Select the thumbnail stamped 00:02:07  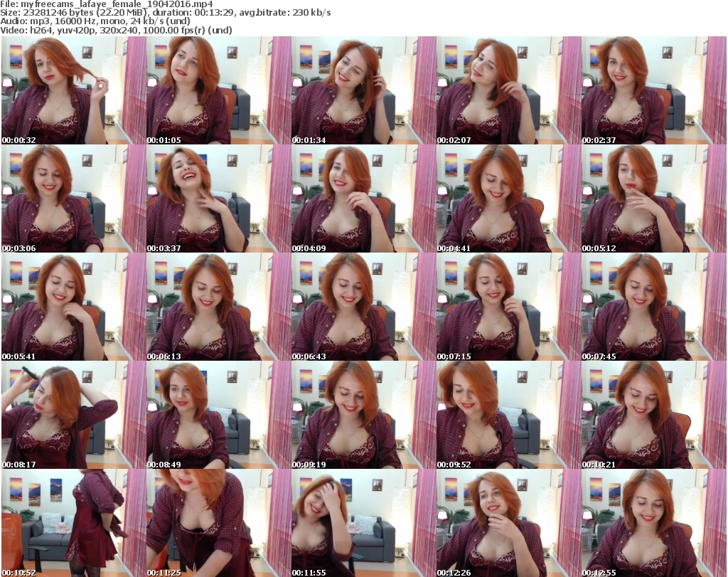click(x=509, y=90)
